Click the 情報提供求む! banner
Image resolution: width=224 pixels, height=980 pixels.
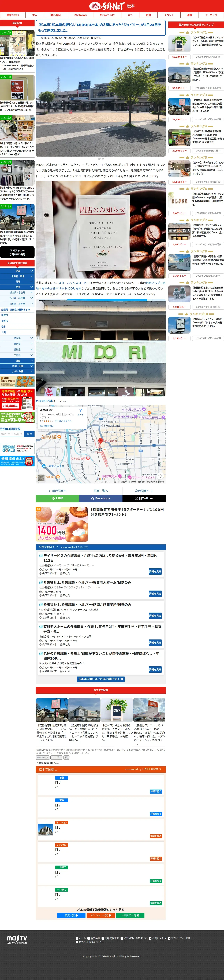pyautogui.click(x=17, y=461)
